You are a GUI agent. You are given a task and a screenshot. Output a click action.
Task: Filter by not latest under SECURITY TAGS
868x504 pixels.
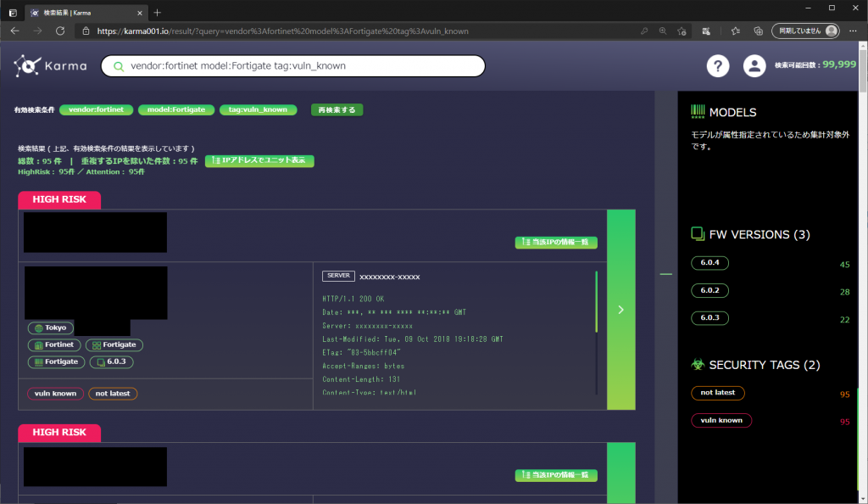pyautogui.click(x=717, y=393)
